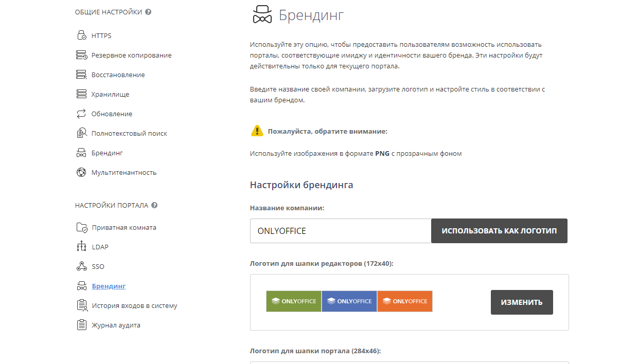This screenshot has width=638, height=364.
Task: Click the Хранилище storage icon
Action: pos(81,94)
